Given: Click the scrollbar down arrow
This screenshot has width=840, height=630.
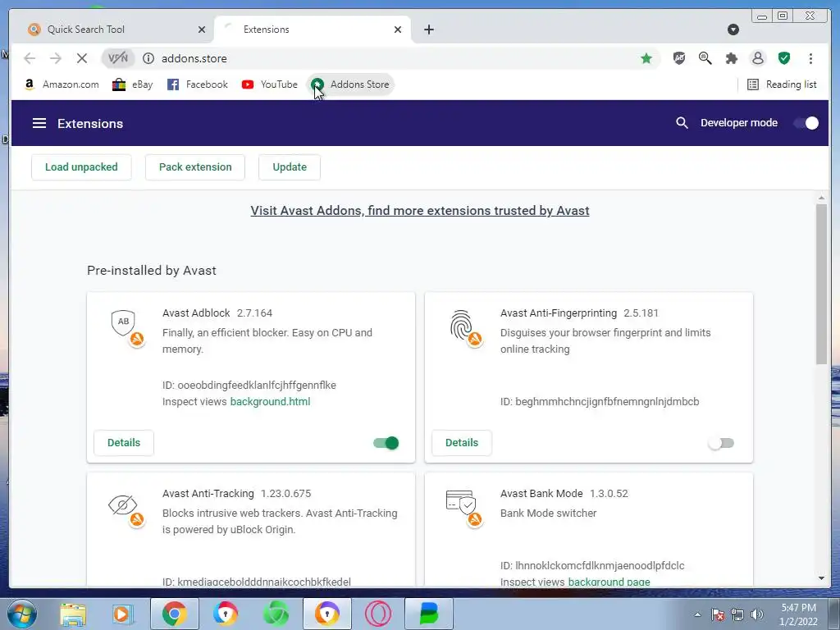Looking at the screenshot, I should tap(821, 578).
